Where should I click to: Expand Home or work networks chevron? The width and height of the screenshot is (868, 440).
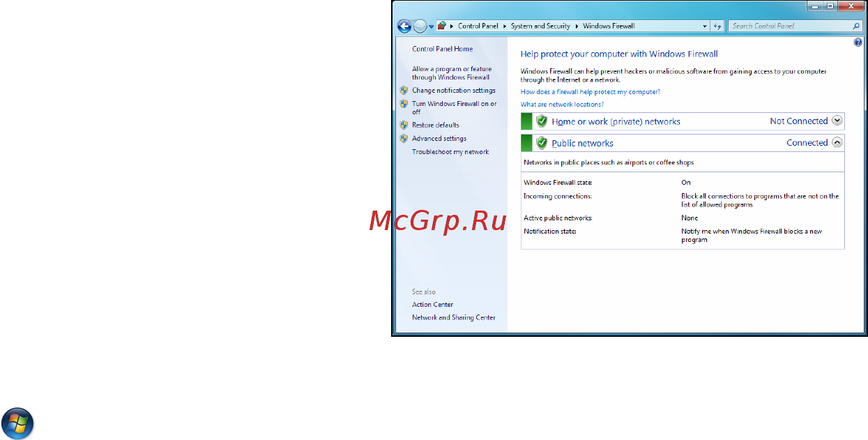[837, 121]
